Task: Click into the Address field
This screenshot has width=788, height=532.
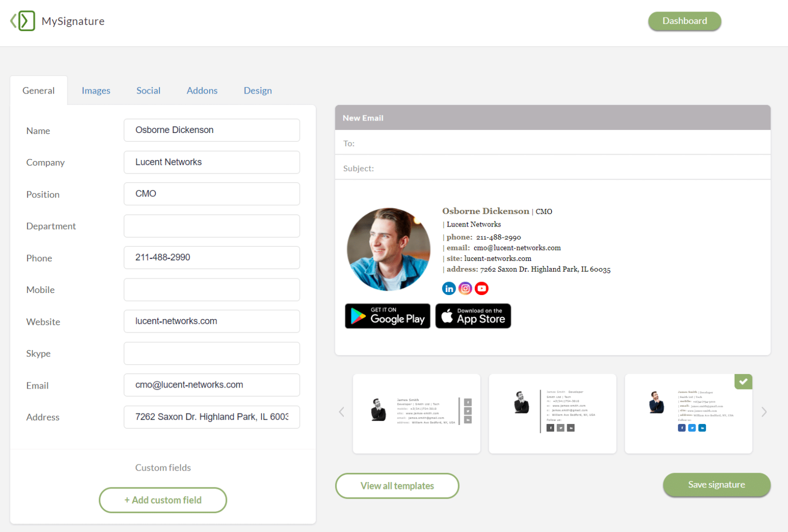Action: point(212,417)
